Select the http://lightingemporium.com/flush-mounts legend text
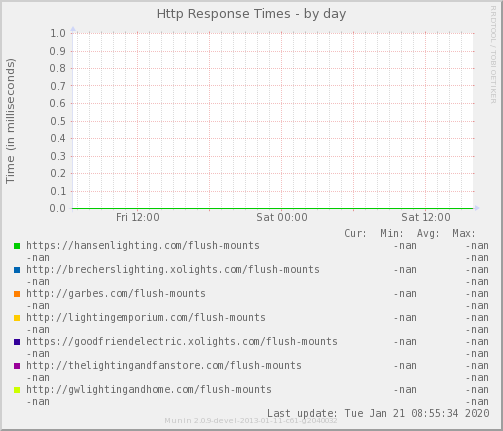The image size is (503, 431). [x=146, y=318]
